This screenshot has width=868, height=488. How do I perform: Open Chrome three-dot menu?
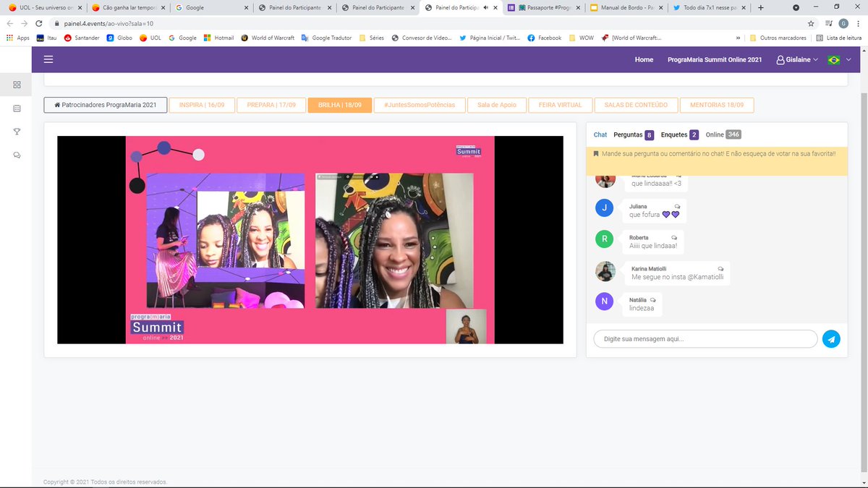(x=859, y=23)
